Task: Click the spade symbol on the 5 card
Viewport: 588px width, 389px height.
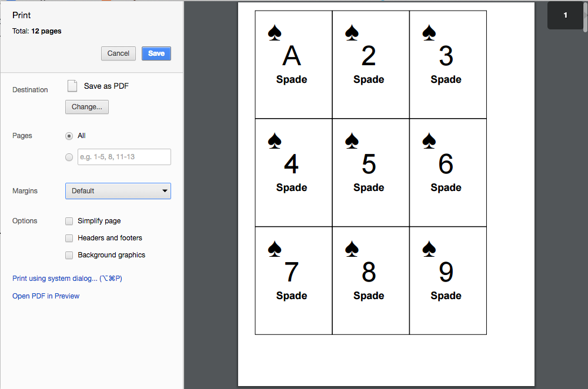Action: (x=352, y=140)
